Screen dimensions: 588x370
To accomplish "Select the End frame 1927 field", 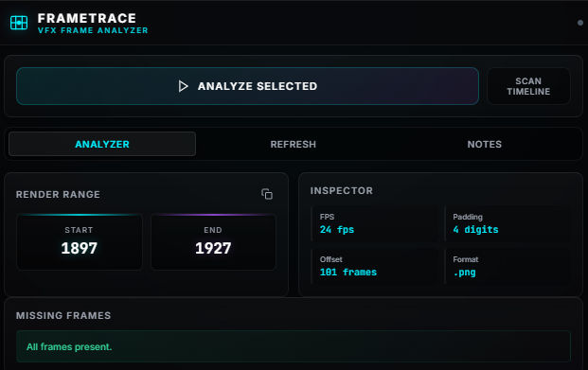I will pos(213,242).
